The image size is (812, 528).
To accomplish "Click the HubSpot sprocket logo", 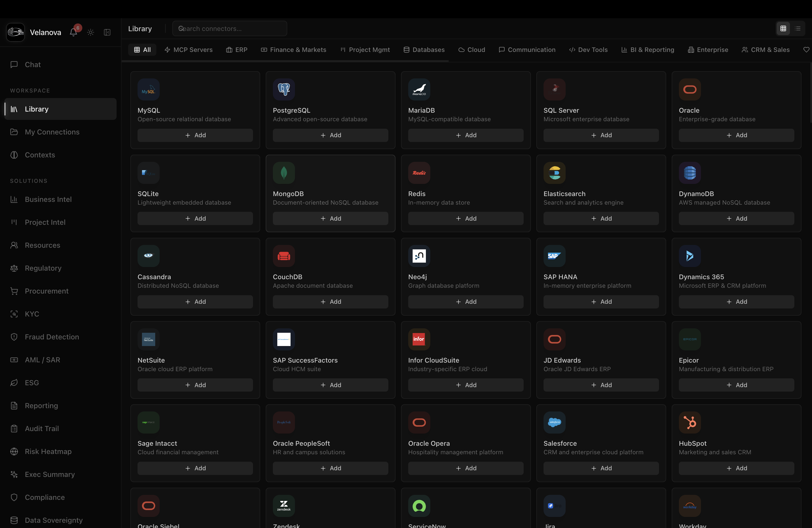I will [x=690, y=422].
